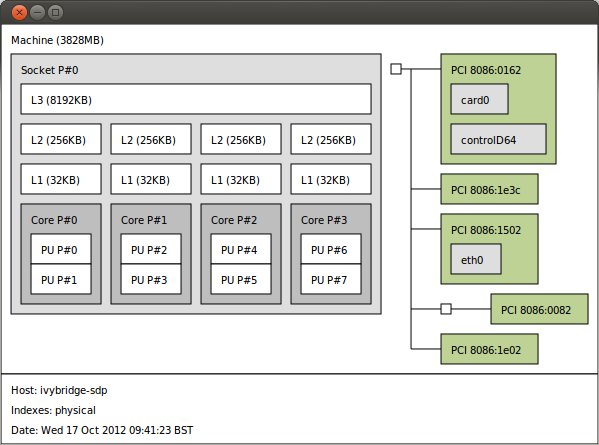Select the PCI 8086:1e3c device
The width and height of the screenshot is (599, 445).
click(x=489, y=189)
